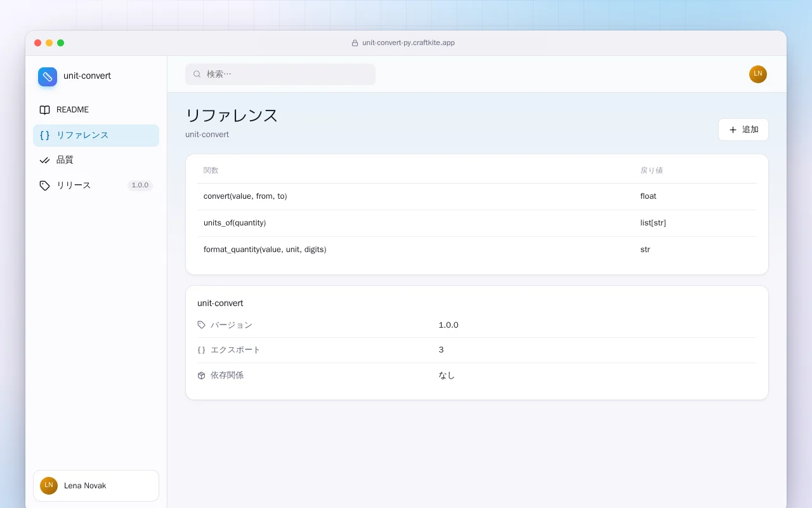
Task: Click the 追加 button
Action: click(x=743, y=130)
